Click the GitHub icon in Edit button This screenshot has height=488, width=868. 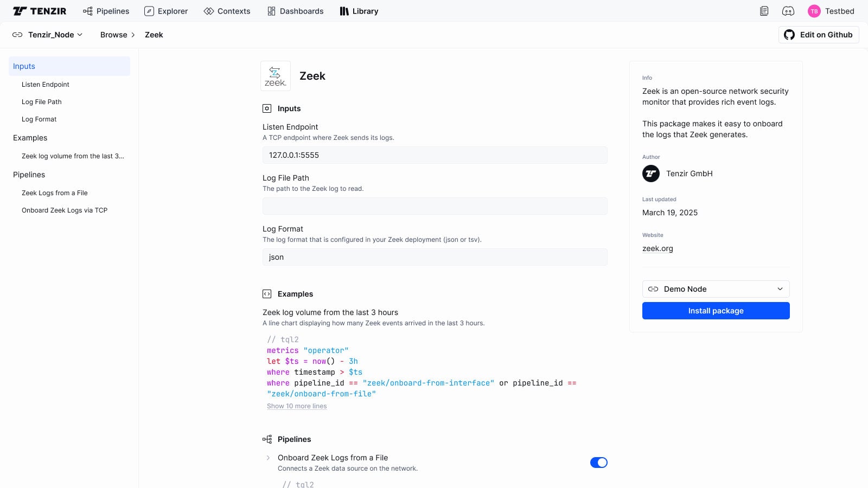[789, 35]
